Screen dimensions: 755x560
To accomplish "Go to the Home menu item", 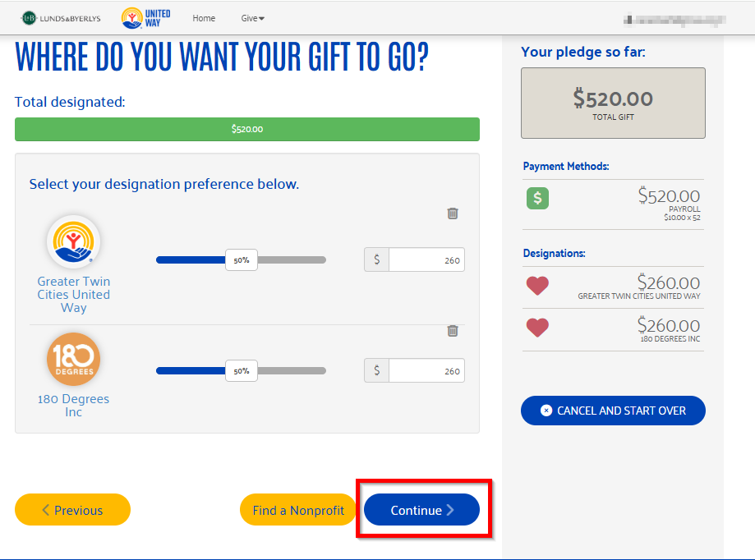I will [204, 18].
